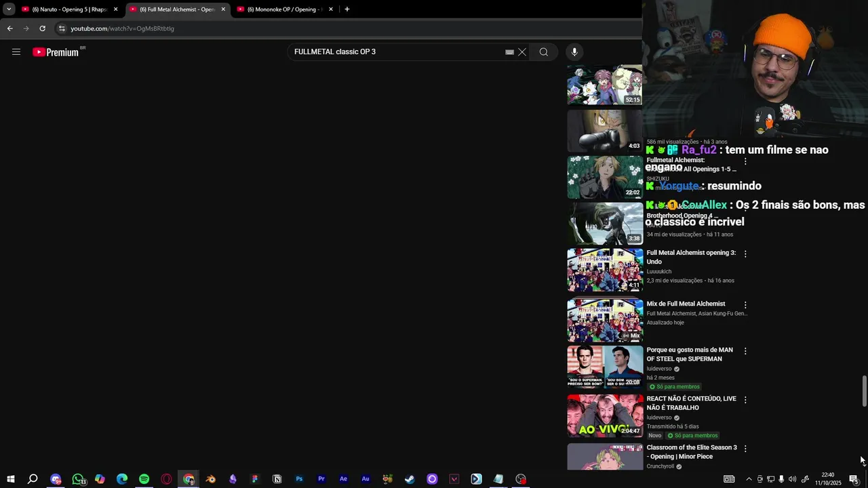Start voice search with the microphone

pos(574,52)
